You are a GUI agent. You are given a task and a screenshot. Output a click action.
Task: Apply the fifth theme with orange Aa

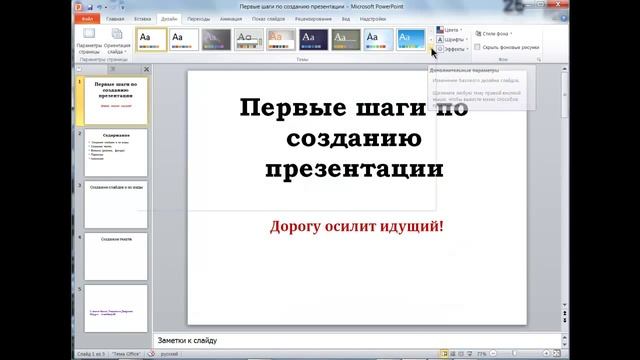click(x=281, y=40)
